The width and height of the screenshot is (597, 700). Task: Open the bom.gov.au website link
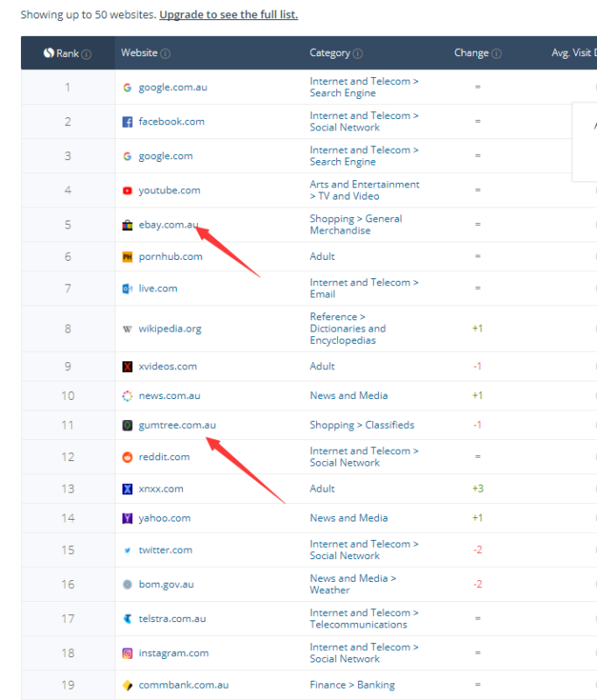click(x=166, y=584)
